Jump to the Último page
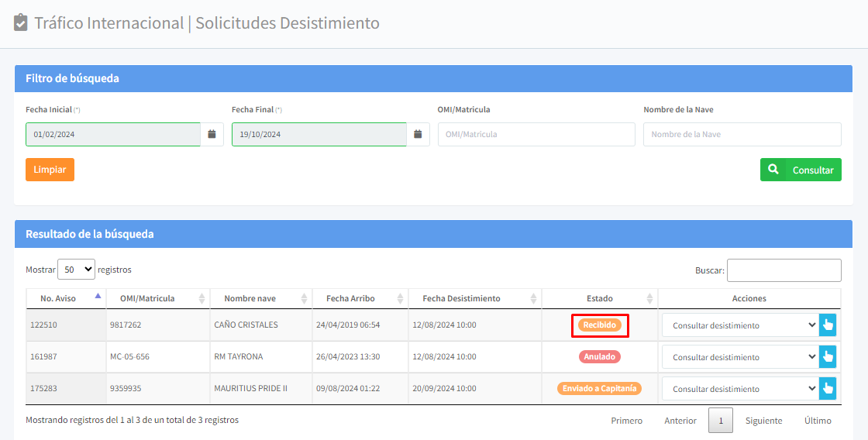This screenshot has width=868, height=440. 817,421
